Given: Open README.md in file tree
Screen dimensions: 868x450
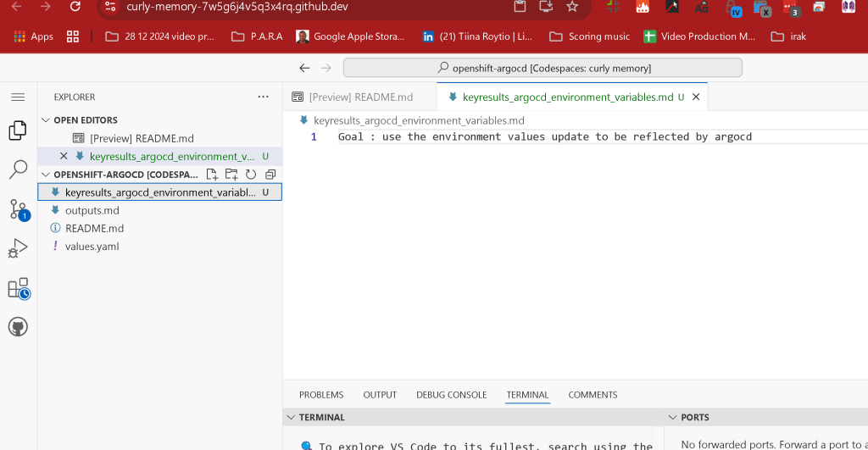Looking at the screenshot, I should (160, 228).
